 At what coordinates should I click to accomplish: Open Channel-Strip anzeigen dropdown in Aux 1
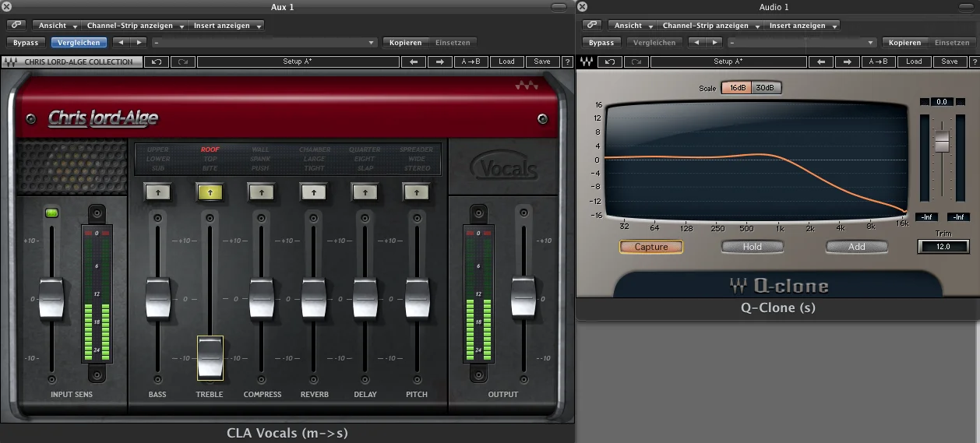[134, 26]
